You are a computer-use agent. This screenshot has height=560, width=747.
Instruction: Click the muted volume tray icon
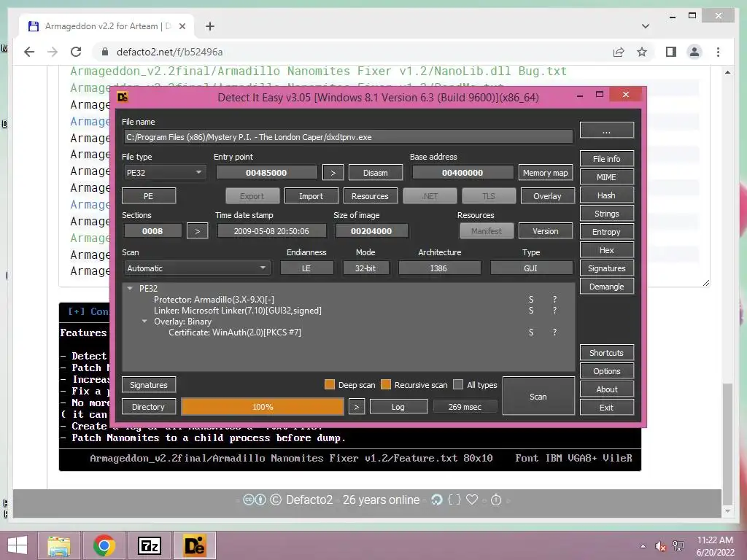[660, 546]
